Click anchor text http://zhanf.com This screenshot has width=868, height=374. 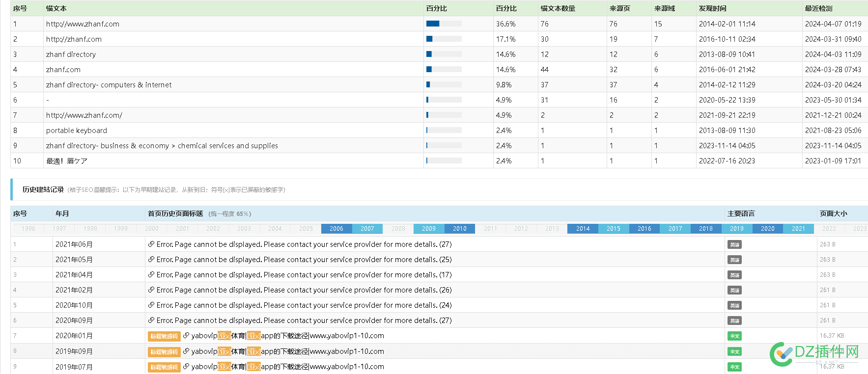click(74, 39)
